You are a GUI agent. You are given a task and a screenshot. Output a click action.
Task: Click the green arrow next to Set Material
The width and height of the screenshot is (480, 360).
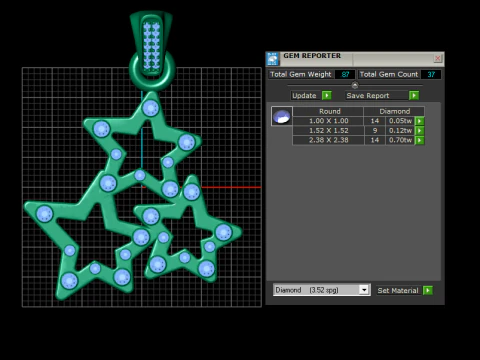pos(428,290)
